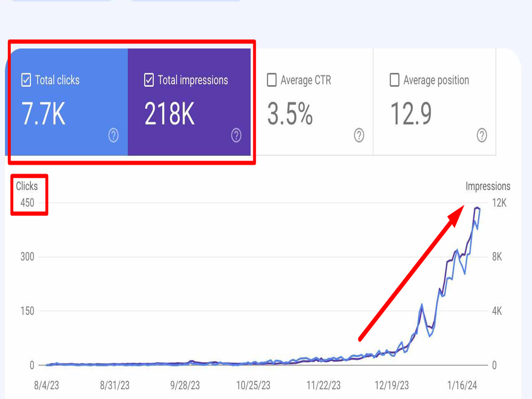Open help icon on Average position card

click(x=482, y=135)
